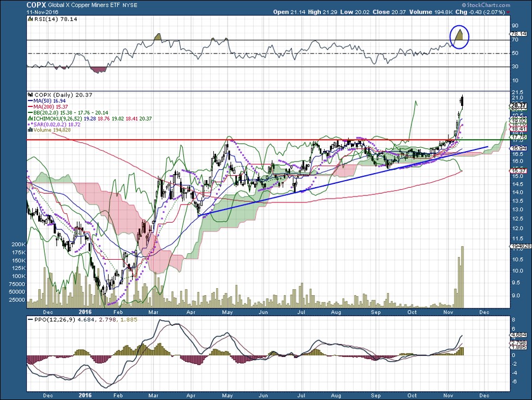Click Oct on the PPO panel date axis
Image resolution: width=532 pixels, height=400 pixels.
click(412, 396)
